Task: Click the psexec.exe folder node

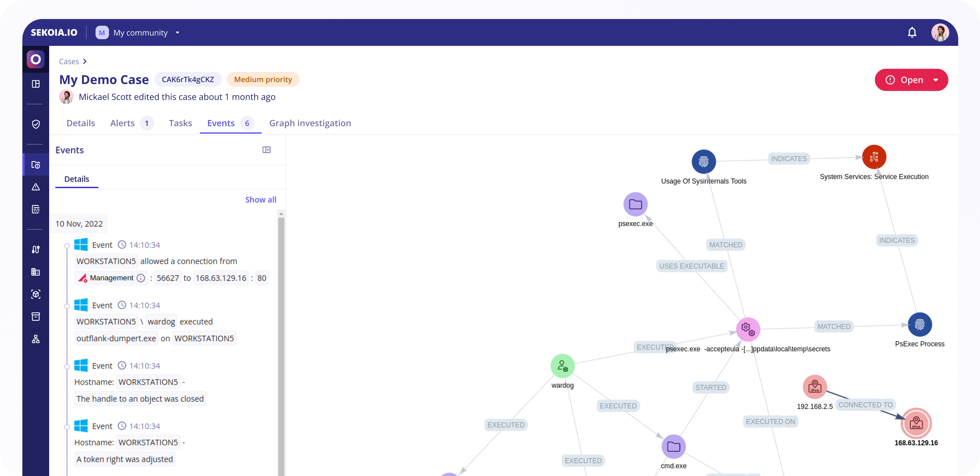Action: coord(635,204)
